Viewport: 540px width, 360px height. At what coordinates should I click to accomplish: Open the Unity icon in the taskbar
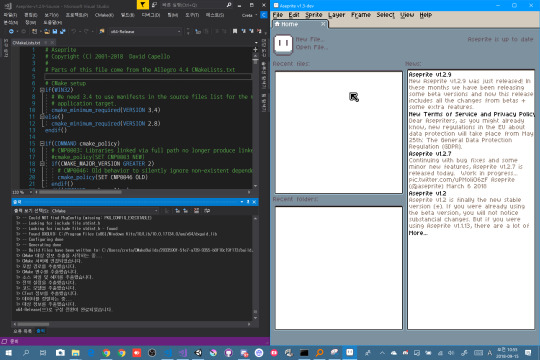(x=198, y=353)
